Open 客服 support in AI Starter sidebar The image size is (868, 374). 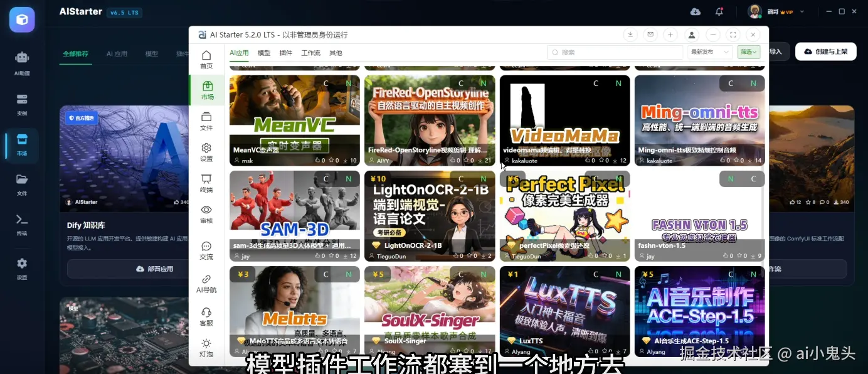click(206, 317)
